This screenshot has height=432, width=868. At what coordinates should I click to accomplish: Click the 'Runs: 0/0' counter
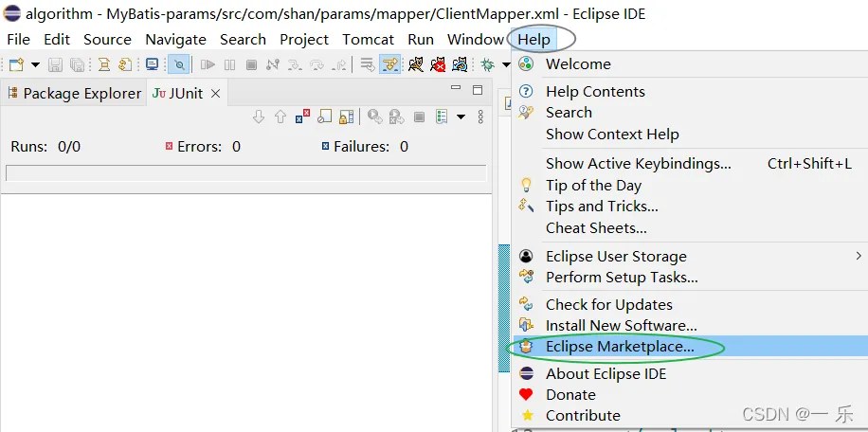(45, 147)
